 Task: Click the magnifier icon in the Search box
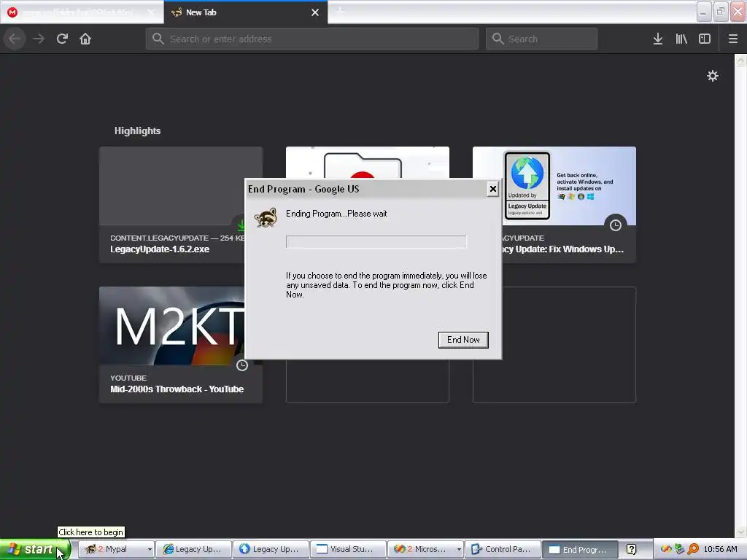coord(498,39)
